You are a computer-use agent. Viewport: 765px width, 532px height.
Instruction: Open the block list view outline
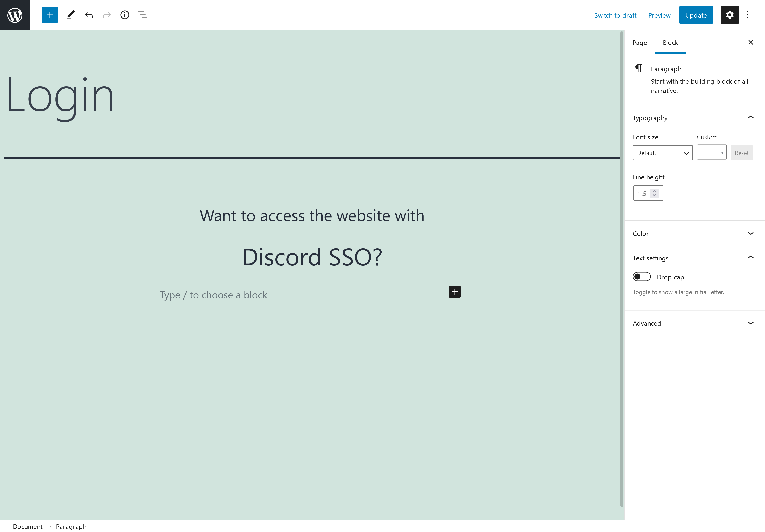(x=143, y=15)
